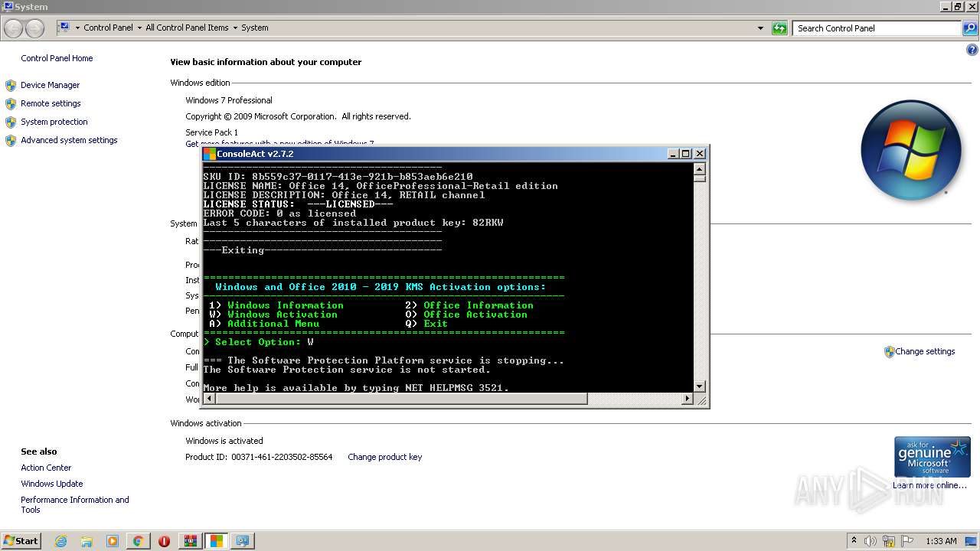Expand the address bar history dropdown

pyautogui.click(x=760, y=28)
